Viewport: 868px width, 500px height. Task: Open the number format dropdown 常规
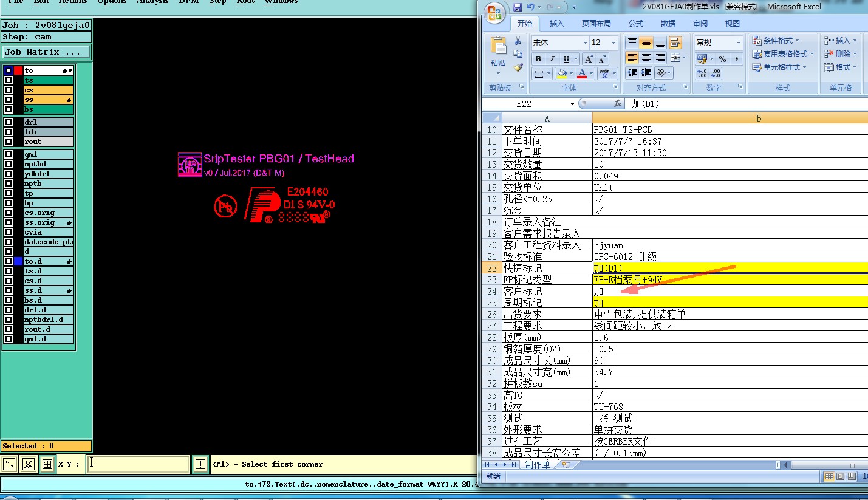click(x=739, y=43)
